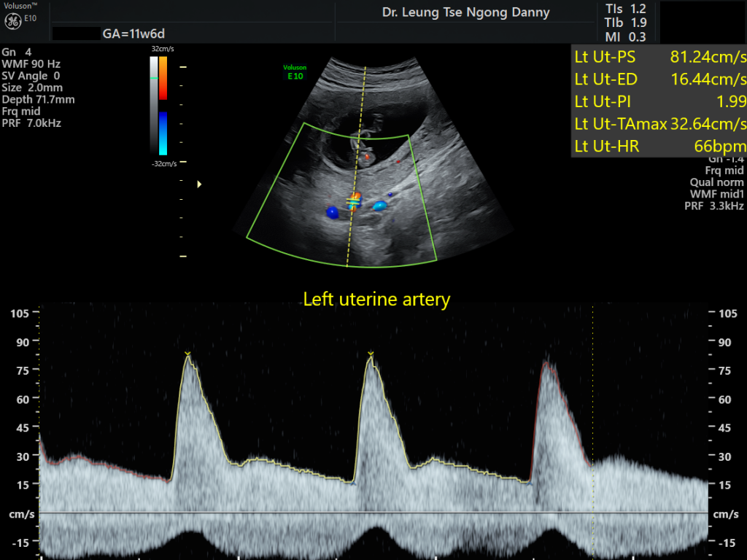Select the 'GA=11w6d' gestational age text

pos(134,34)
